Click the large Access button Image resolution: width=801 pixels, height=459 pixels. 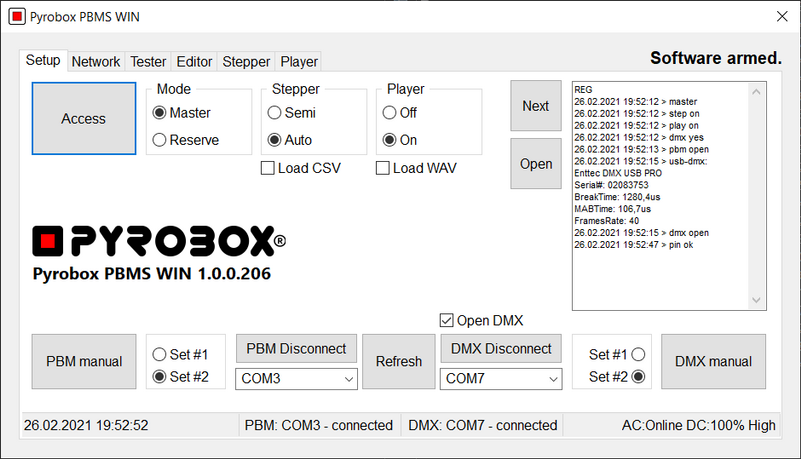[x=84, y=118]
